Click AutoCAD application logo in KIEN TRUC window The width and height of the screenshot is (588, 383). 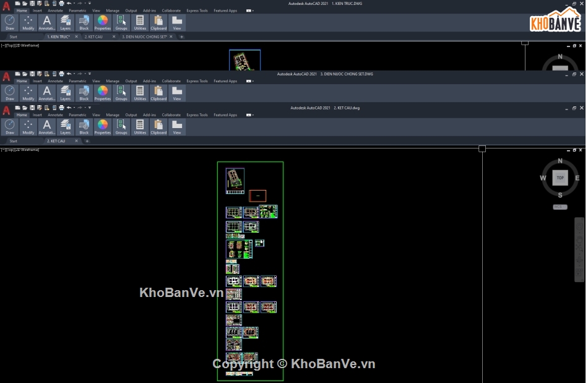tap(6, 6)
